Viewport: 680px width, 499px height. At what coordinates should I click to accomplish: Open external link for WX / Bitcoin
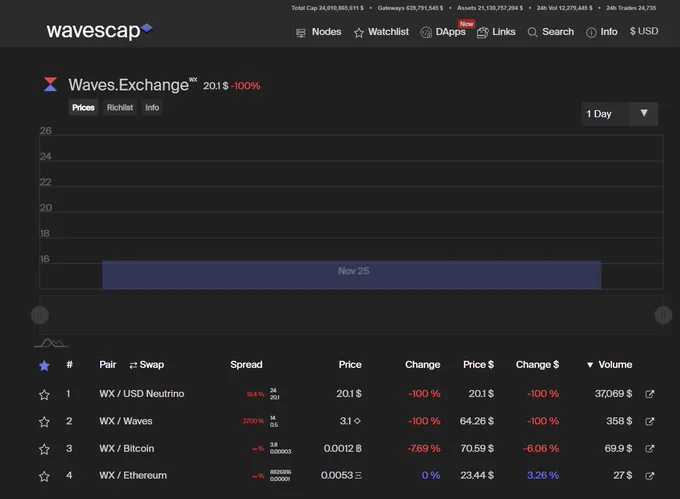(650, 448)
